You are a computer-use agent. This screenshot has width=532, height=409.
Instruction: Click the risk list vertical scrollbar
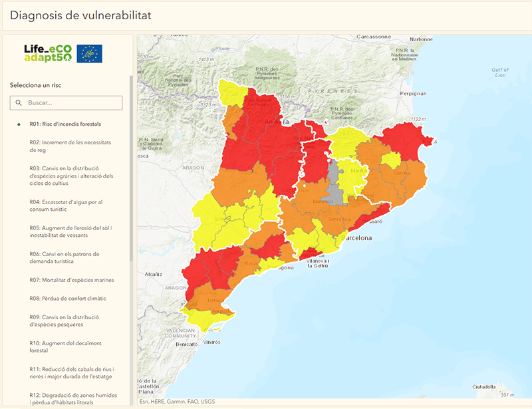131,200
